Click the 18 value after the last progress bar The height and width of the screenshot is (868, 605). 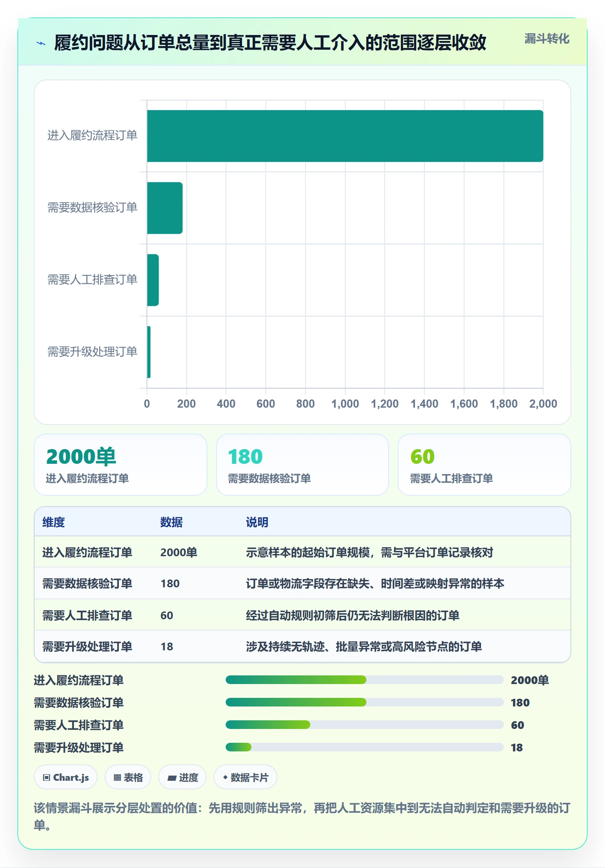pos(517,748)
